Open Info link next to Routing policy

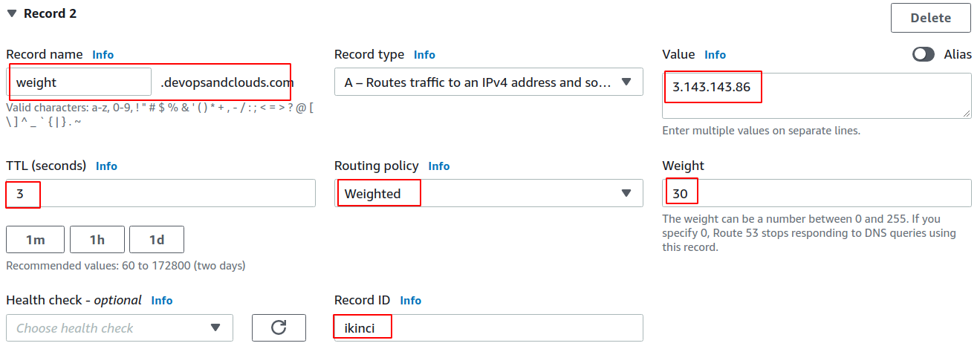[439, 166]
